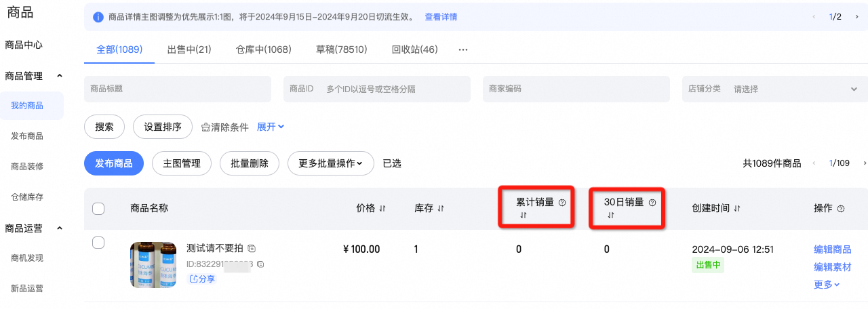Click the 编辑素材 link
This screenshot has height=309, width=868.
pyautogui.click(x=833, y=267)
